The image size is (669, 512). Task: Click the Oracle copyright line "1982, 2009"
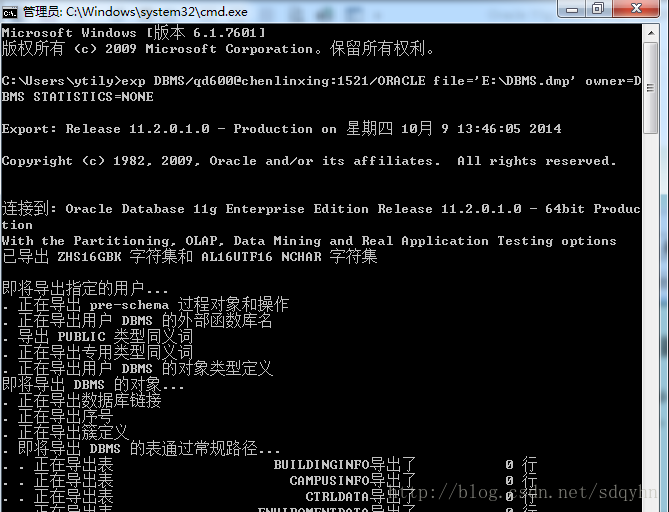[x=309, y=161]
